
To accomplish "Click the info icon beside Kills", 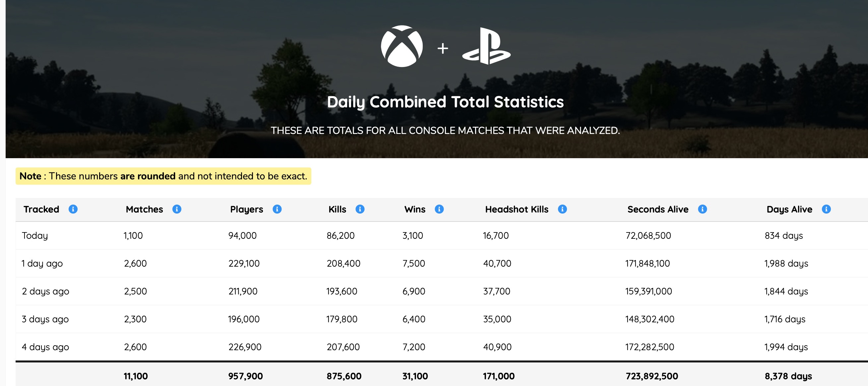I will [360, 209].
